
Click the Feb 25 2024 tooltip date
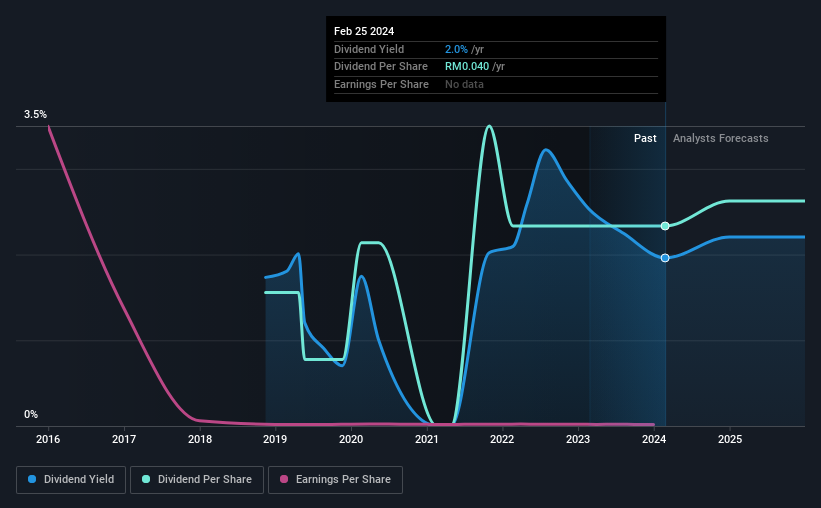coord(364,31)
